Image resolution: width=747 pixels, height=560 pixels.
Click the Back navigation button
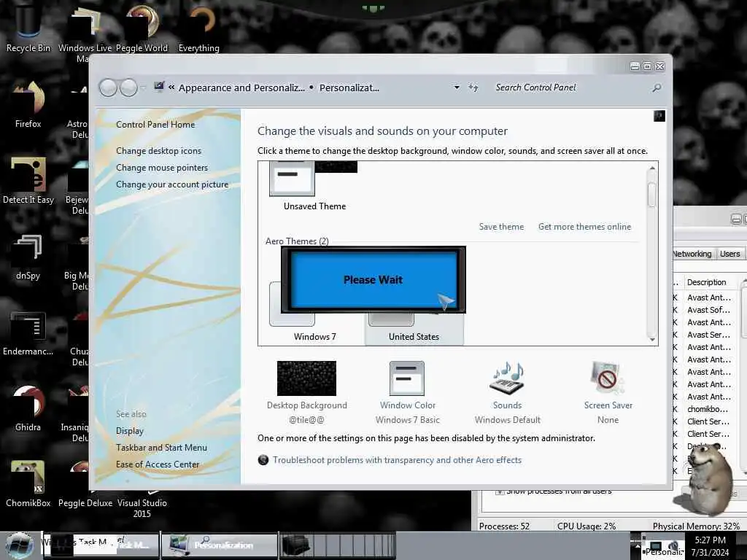tap(108, 87)
